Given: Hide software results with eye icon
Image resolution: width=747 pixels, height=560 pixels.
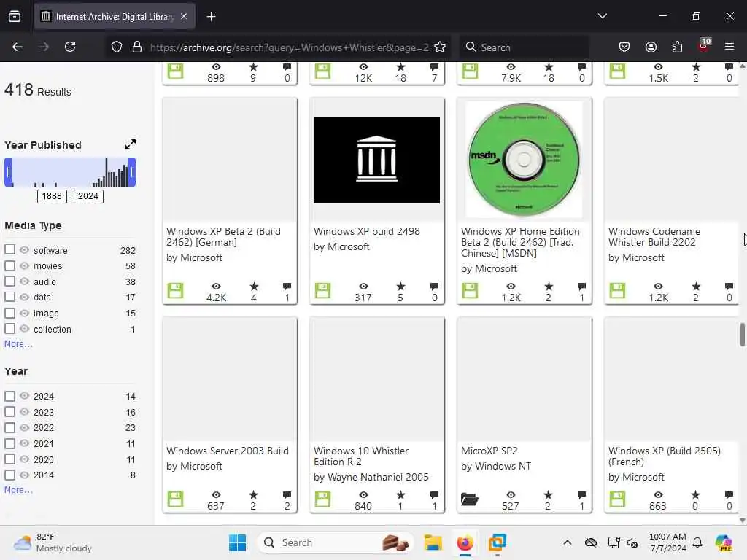Looking at the screenshot, I should pyautogui.click(x=24, y=250).
